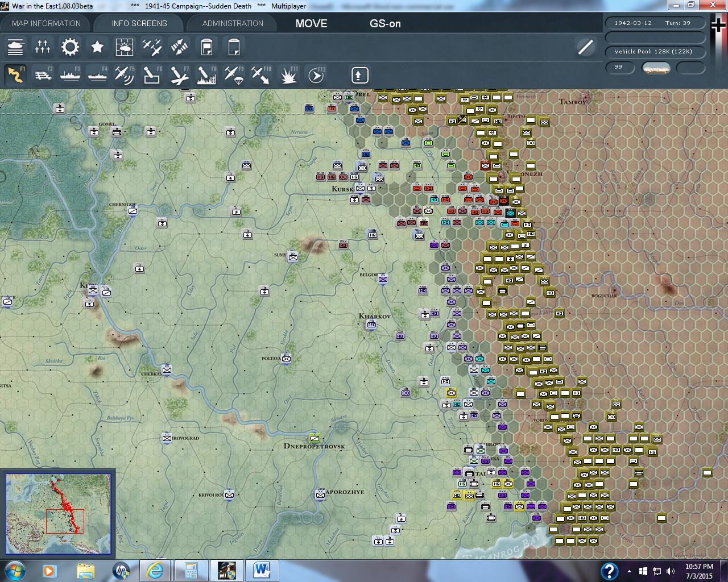
Task: Select F6 bomb unit mode
Action: (x=152, y=74)
